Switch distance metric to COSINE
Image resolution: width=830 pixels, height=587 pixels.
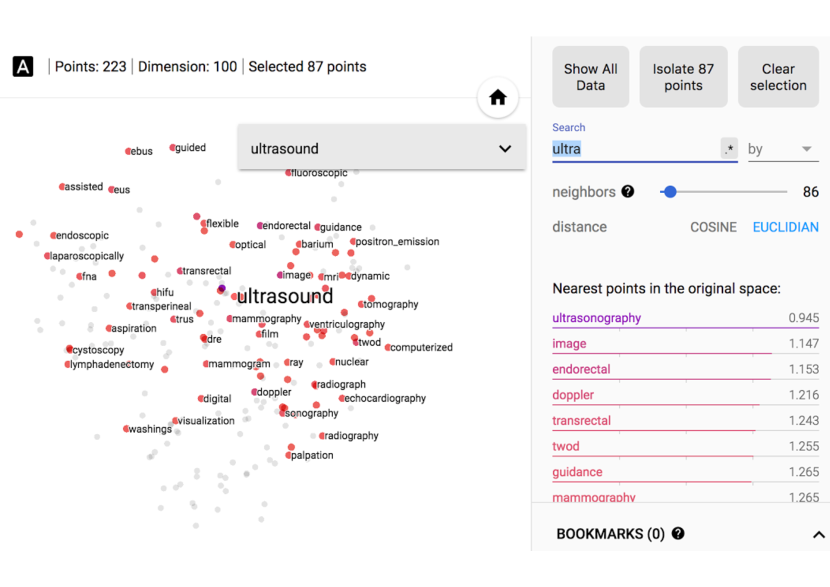coord(713,227)
